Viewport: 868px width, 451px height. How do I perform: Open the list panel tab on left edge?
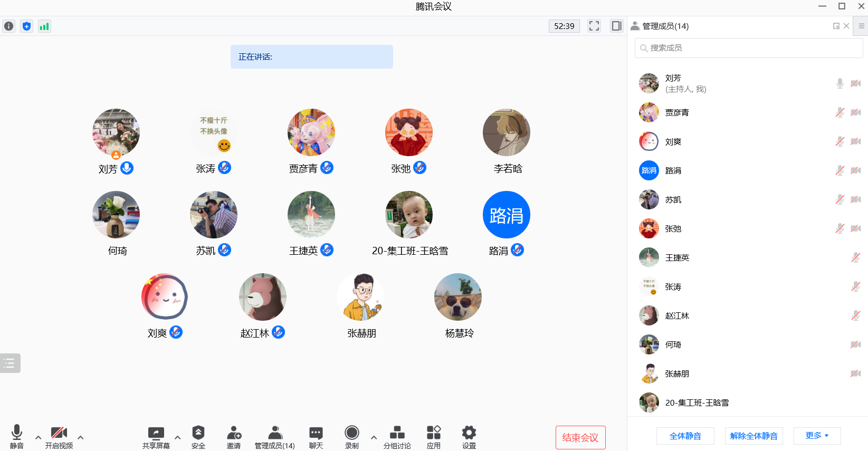click(x=9, y=363)
